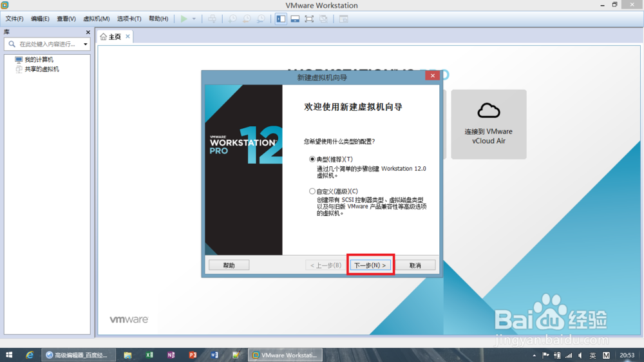Viewport: 644px width, 362px height.
Task: Close the 主页 tab
Action: click(x=128, y=36)
